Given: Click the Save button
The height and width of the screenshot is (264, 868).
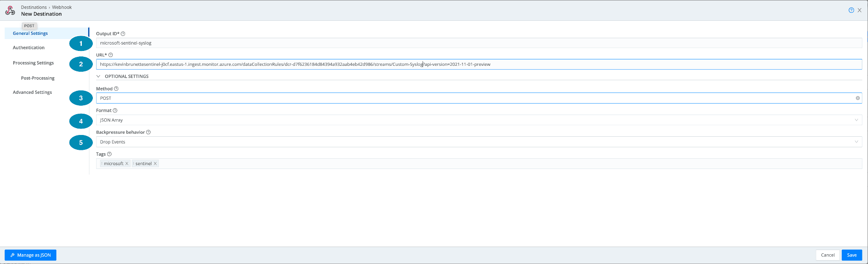Looking at the screenshot, I should point(851,255).
